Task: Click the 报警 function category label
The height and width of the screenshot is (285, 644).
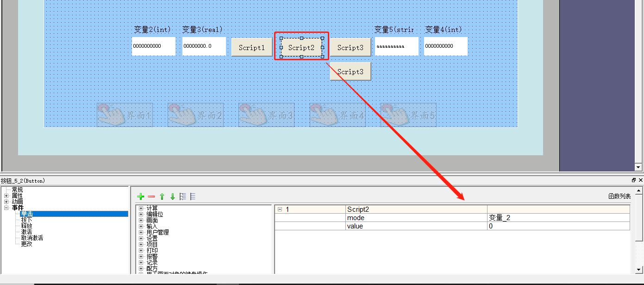Action: 152,256
